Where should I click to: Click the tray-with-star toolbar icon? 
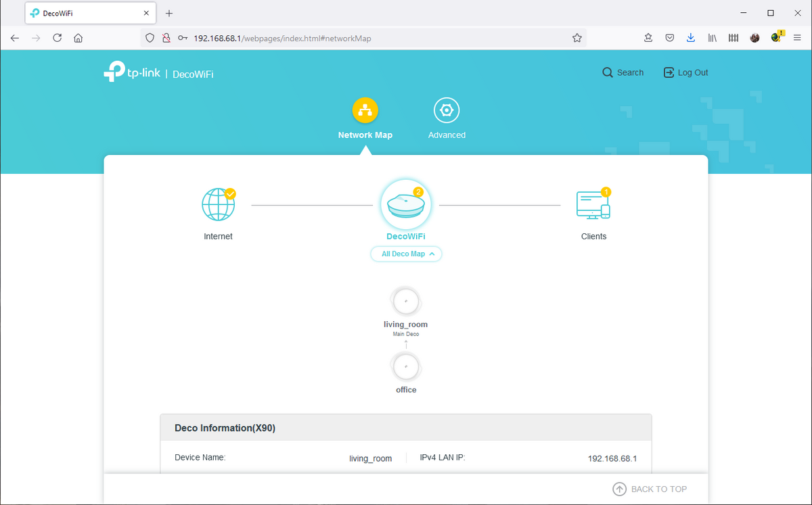(648, 39)
